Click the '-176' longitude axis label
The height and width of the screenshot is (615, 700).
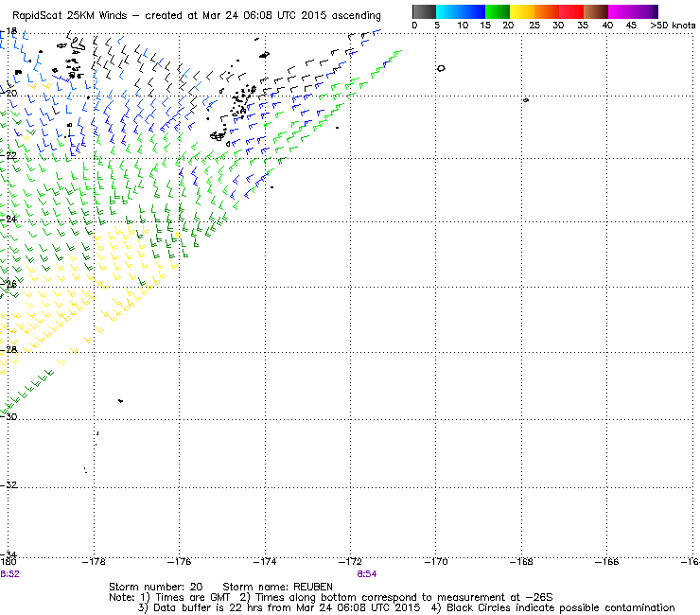coord(179,562)
